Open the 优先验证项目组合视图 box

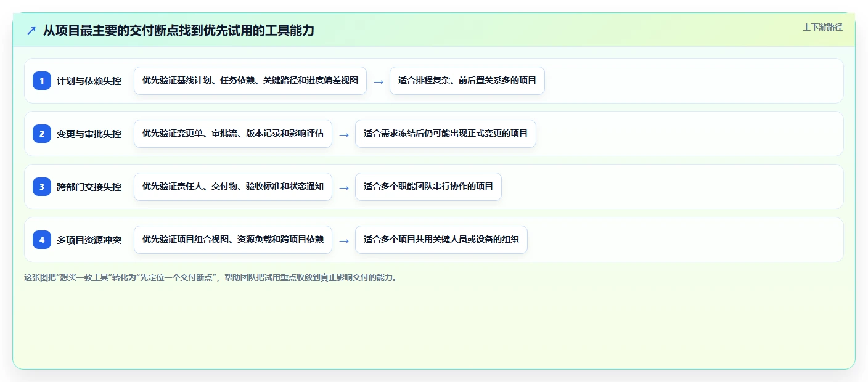[233, 240]
